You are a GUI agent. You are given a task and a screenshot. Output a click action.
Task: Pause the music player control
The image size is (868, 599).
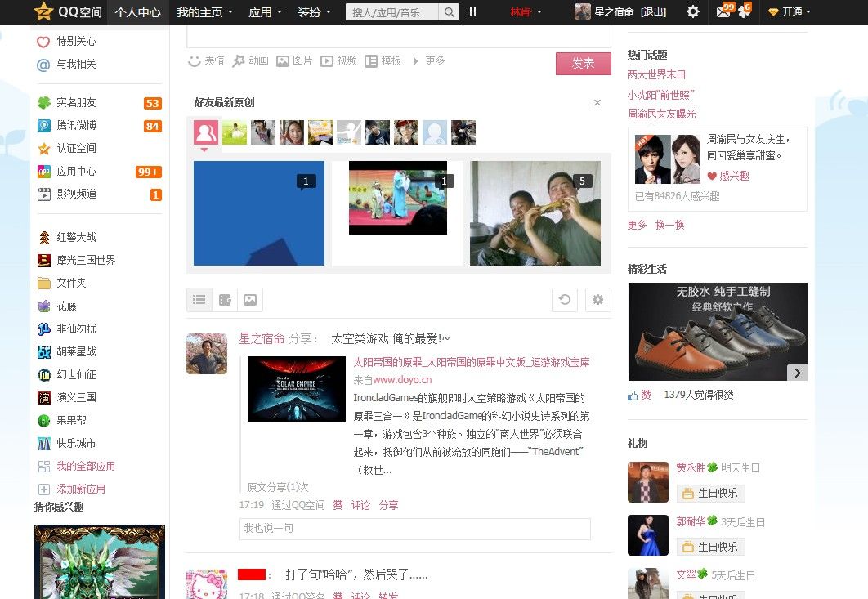tap(472, 11)
